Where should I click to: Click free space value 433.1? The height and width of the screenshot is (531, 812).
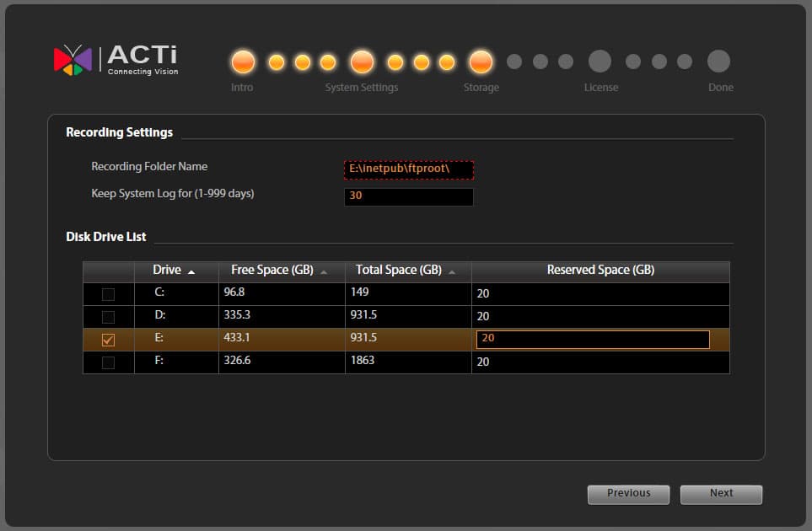(237, 338)
